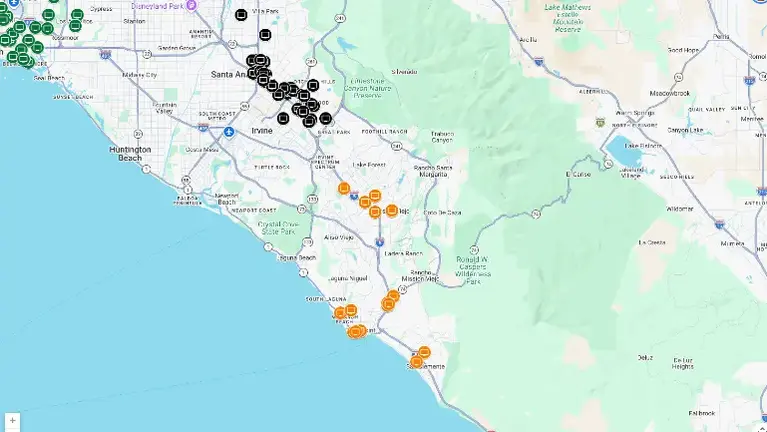767x432 pixels.
Task: Click the Canyon Lake label
Action: pyautogui.click(x=685, y=130)
